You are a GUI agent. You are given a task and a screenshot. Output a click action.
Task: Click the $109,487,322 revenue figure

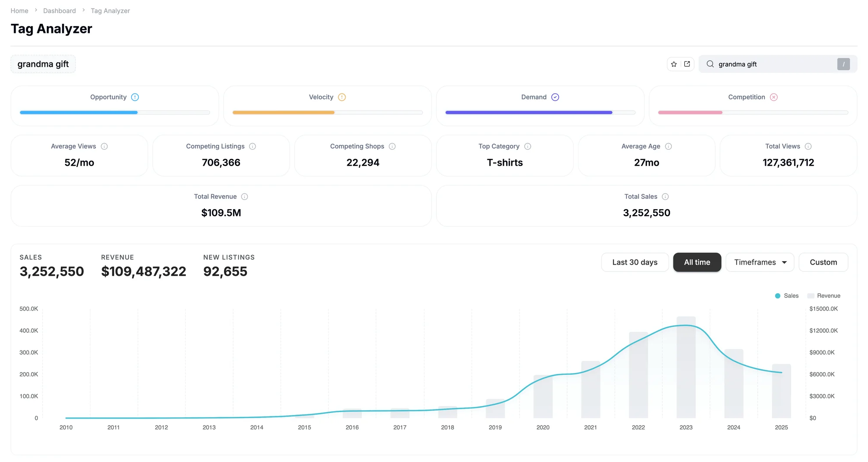tap(144, 272)
